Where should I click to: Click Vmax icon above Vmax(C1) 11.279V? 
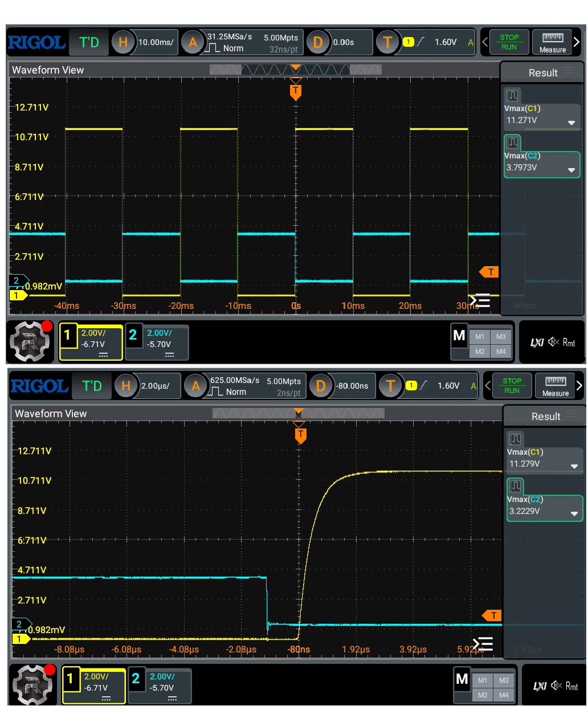pos(515,439)
